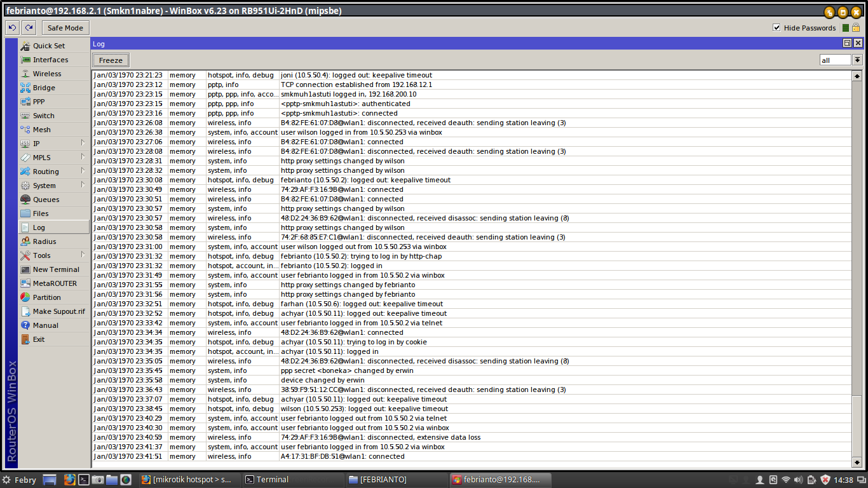The height and width of the screenshot is (488, 868).
Task: Click the Interfaces icon in sidebar
Action: point(25,60)
